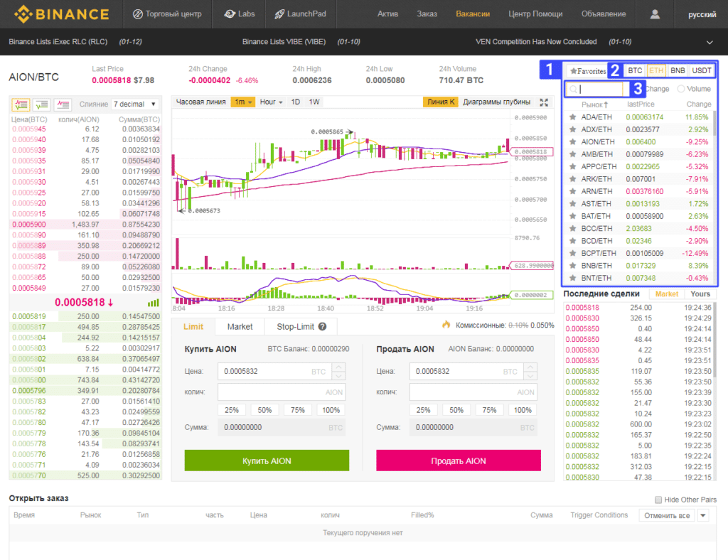The height and width of the screenshot is (560, 728).
Task: Open the user account icon
Action: [655, 14]
